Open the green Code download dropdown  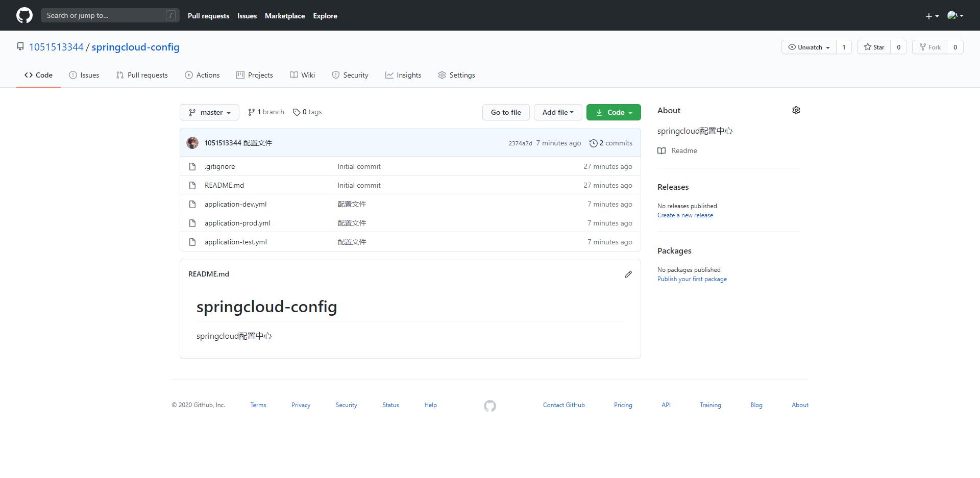tap(614, 112)
